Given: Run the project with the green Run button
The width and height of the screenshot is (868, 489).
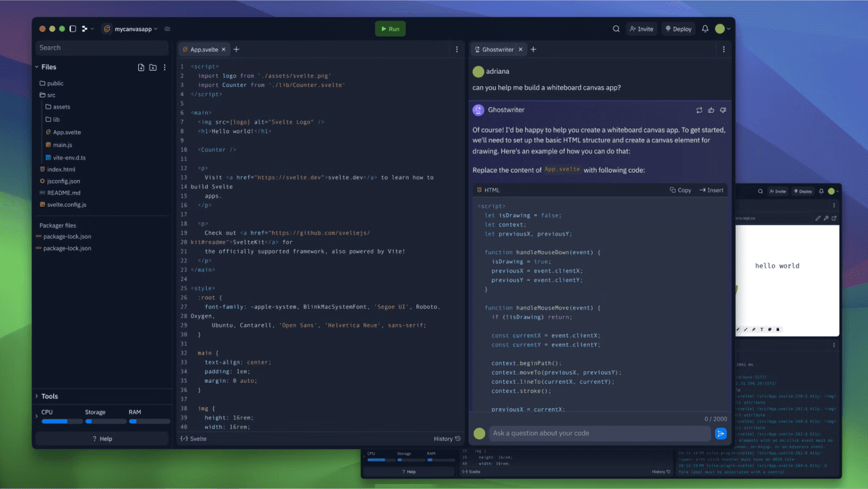Looking at the screenshot, I should point(391,29).
